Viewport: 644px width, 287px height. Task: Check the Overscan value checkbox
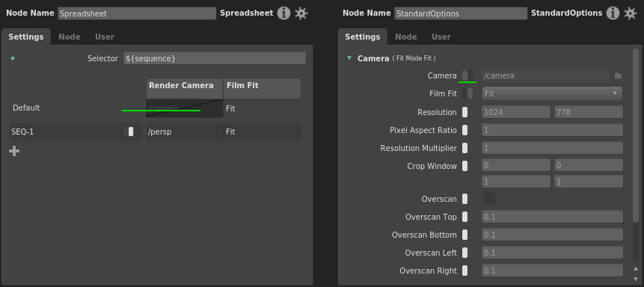pyautogui.click(x=488, y=199)
